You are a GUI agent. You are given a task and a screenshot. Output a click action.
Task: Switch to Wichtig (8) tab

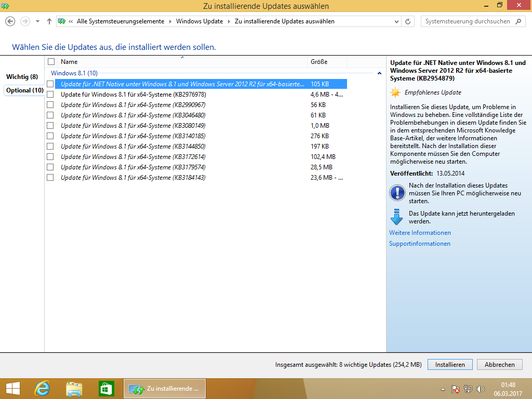point(22,77)
